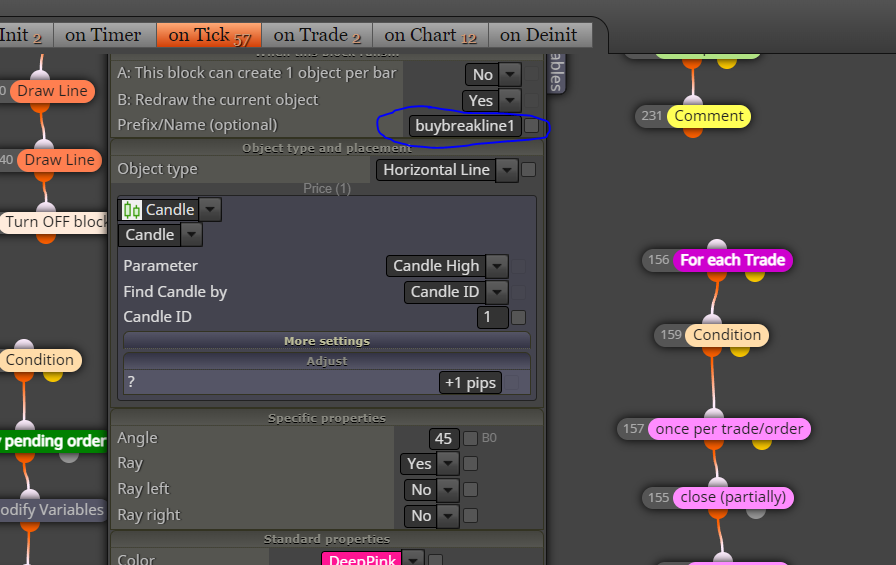Switch to the on Trade tab
The width and height of the screenshot is (896, 565).
click(317, 35)
